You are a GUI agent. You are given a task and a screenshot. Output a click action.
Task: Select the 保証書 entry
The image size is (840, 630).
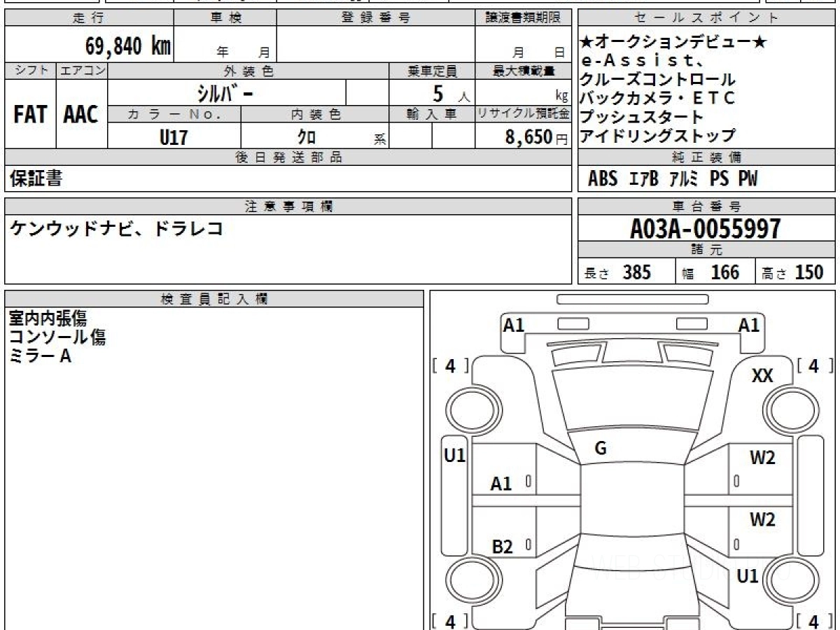click(x=36, y=178)
